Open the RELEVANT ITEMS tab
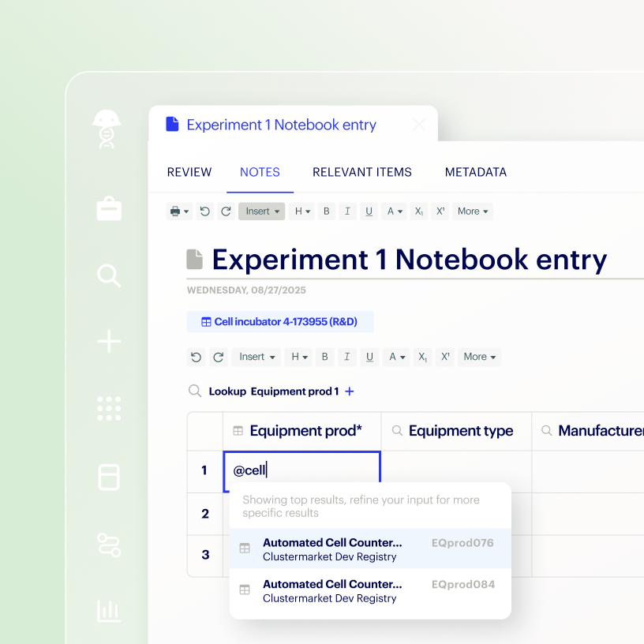This screenshot has width=644, height=644. [362, 172]
